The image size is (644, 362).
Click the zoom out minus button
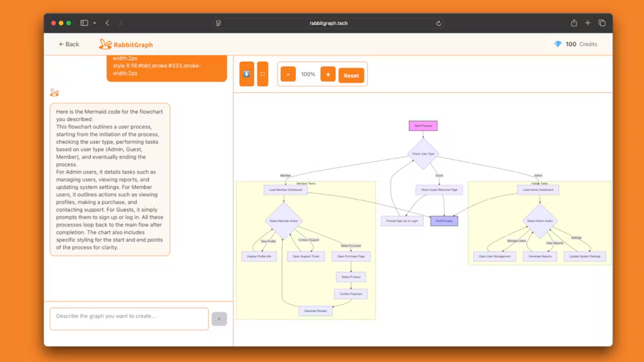pos(288,74)
